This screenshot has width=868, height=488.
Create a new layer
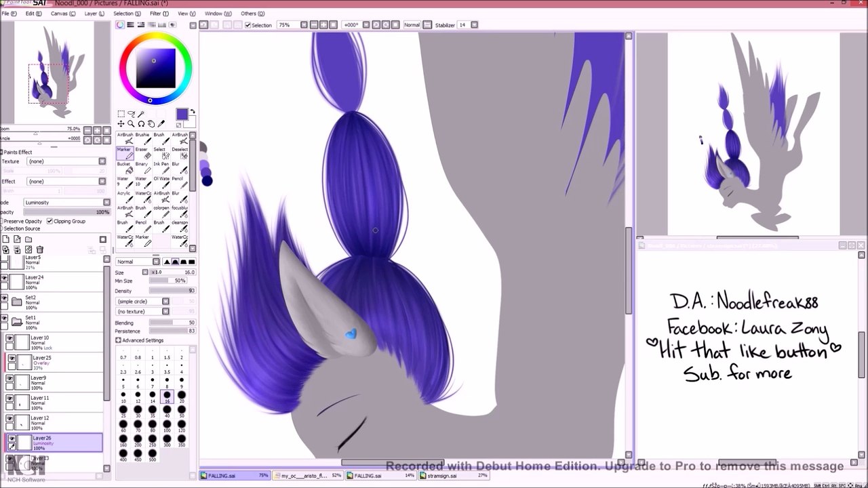tap(6, 239)
